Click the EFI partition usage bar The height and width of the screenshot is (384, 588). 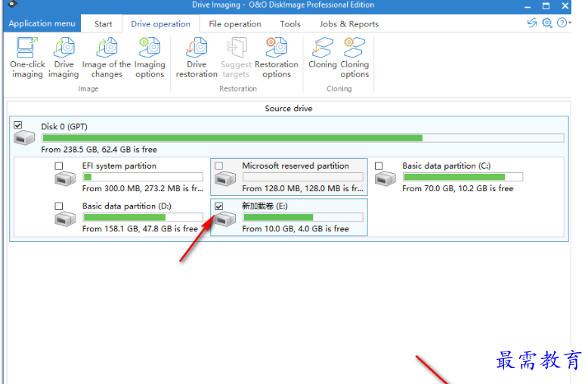[x=143, y=177]
